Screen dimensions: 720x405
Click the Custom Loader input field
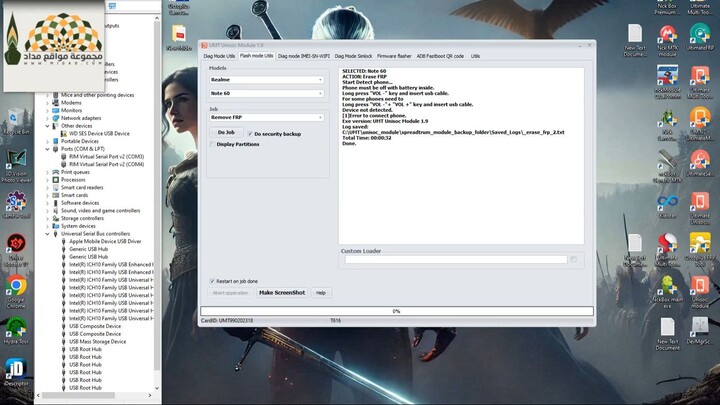[456, 260]
